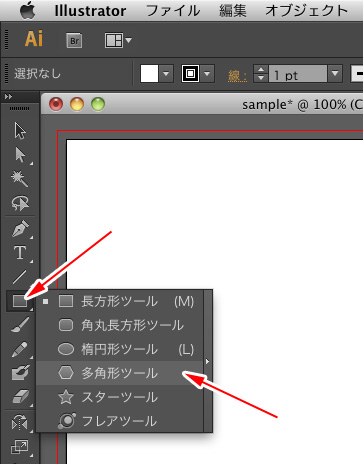Image resolution: width=363 pixels, height=464 pixels.
Task: Launch Adobe Bridge with Br icon
Action: pos(74,41)
